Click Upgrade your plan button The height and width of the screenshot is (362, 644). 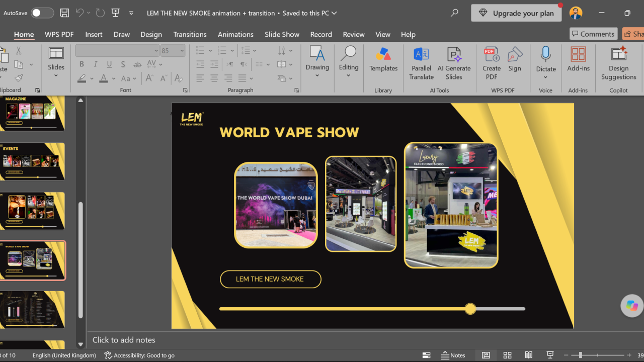516,13
